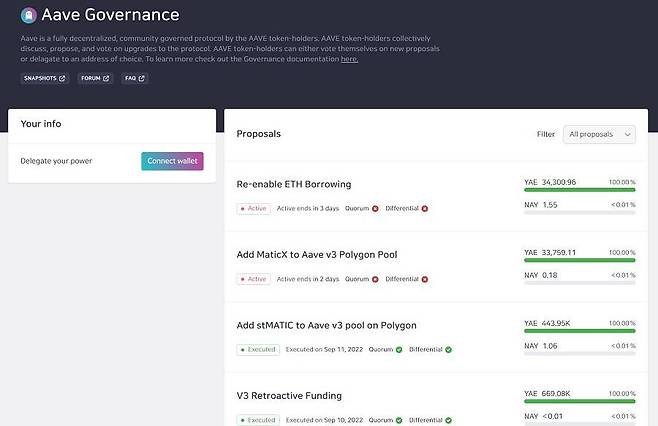Viewport: 658px width, 426px height.
Task: Click 'Executed on Sep 10, 2022' text
Action: point(324,420)
